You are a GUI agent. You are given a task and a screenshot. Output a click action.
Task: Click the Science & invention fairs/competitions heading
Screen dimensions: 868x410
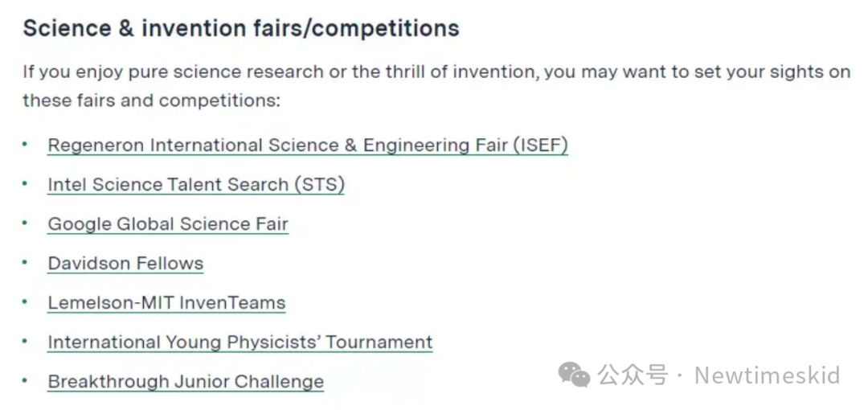[x=241, y=28]
